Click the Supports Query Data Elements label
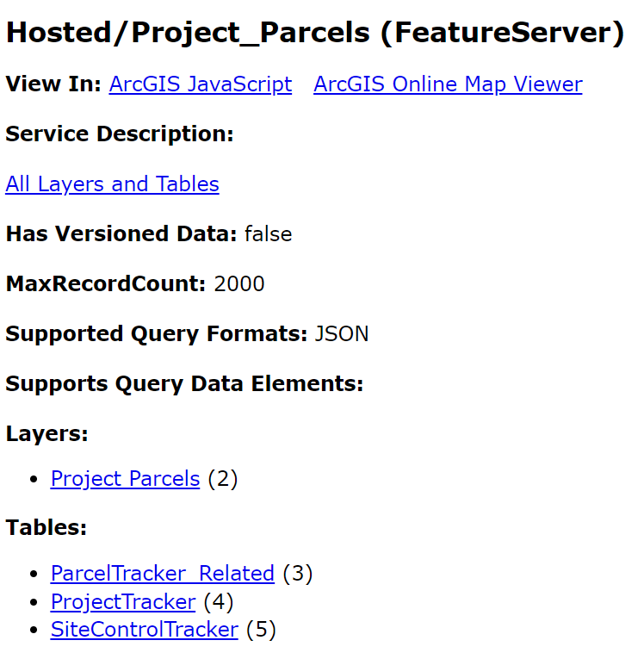 tap(184, 384)
